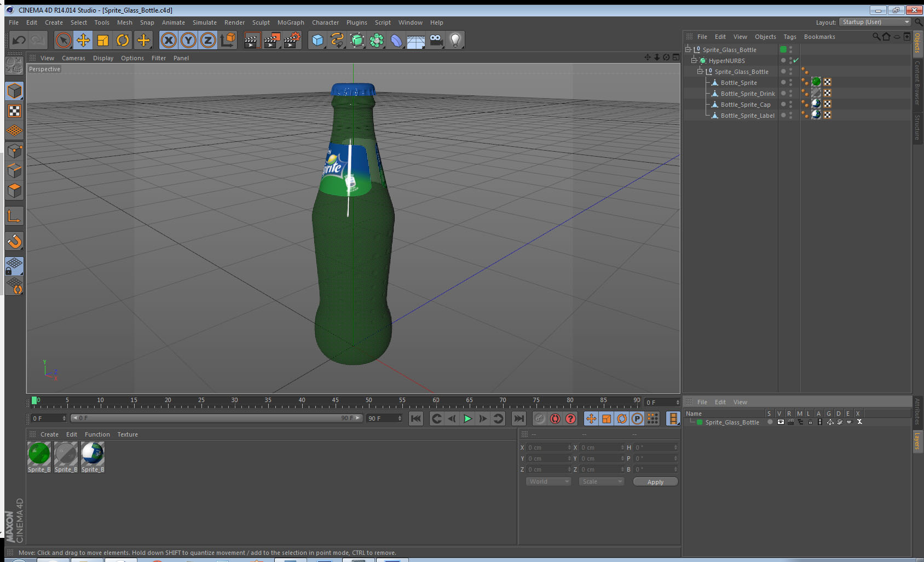The width and height of the screenshot is (924, 562).
Task: Open the deformer objects icon
Action: pos(396,40)
